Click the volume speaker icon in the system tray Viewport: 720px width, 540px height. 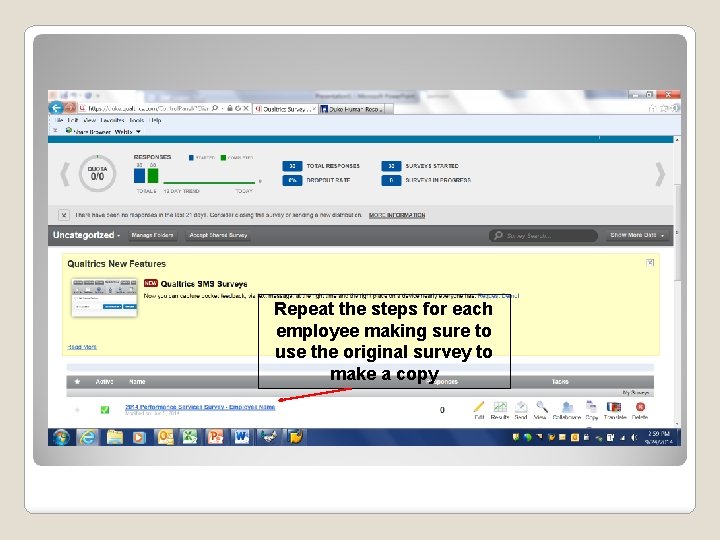coord(634,438)
